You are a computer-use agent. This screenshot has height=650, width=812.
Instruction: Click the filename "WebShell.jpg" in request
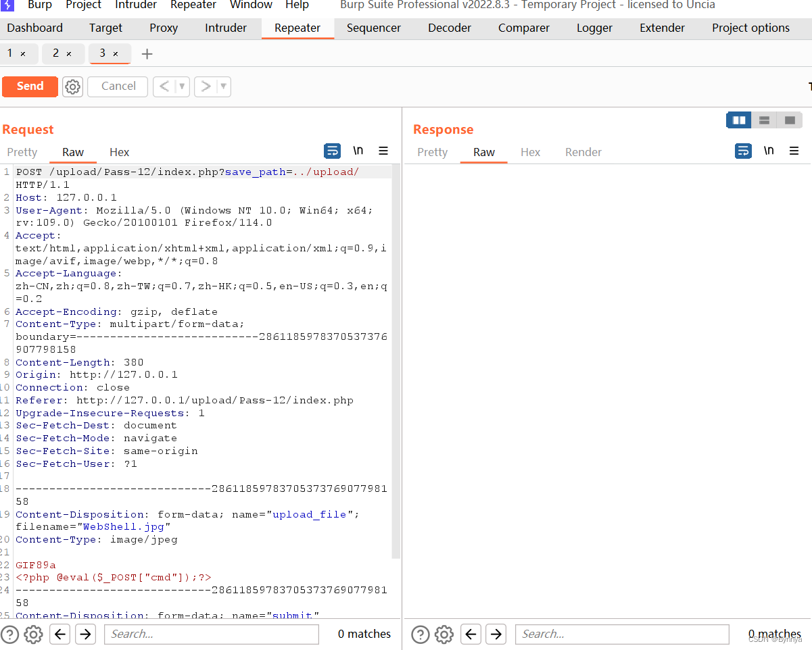[124, 527]
